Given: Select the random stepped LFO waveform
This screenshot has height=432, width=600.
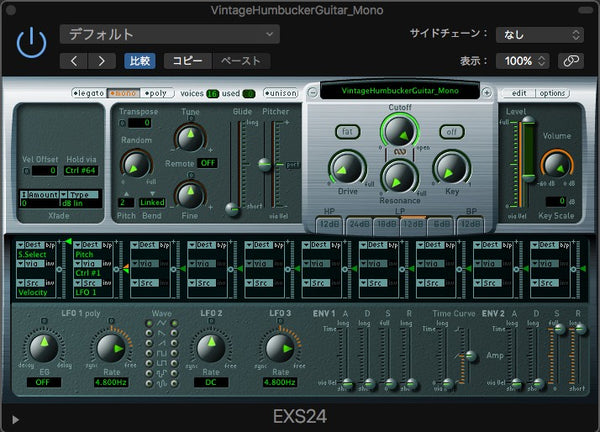Looking at the screenshot, I should point(161,373).
